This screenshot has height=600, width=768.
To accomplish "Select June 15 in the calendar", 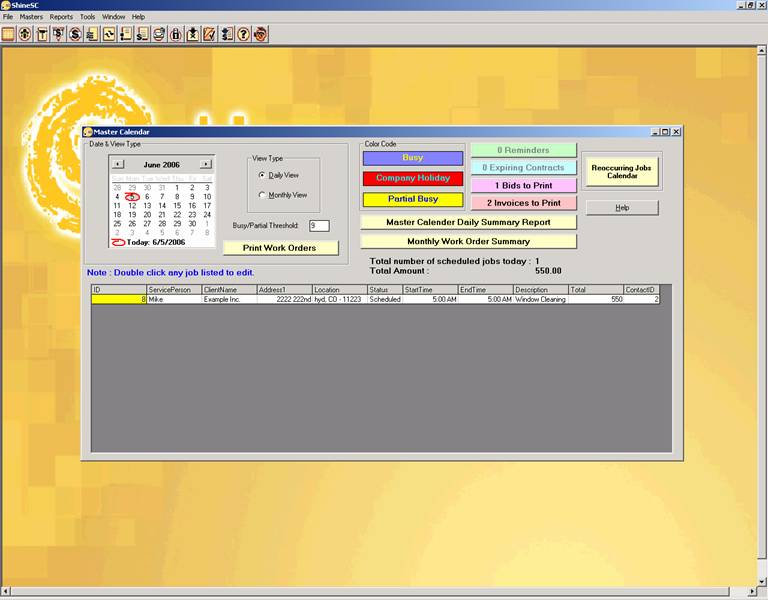I will (x=177, y=206).
